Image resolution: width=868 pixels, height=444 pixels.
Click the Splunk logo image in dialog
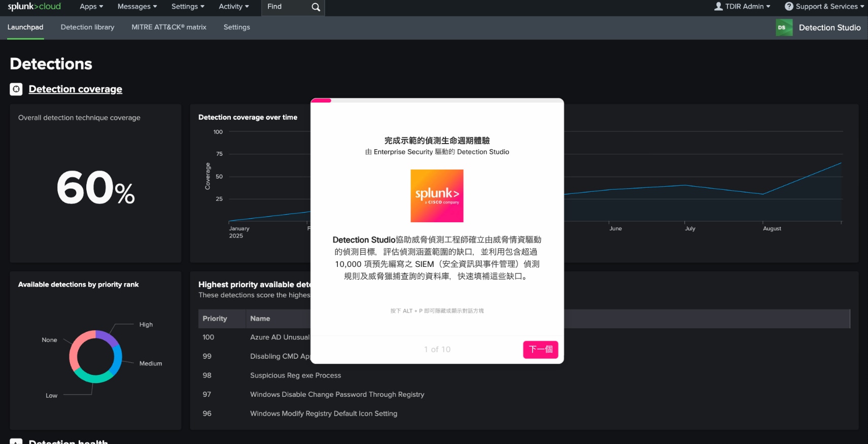pyautogui.click(x=437, y=196)
